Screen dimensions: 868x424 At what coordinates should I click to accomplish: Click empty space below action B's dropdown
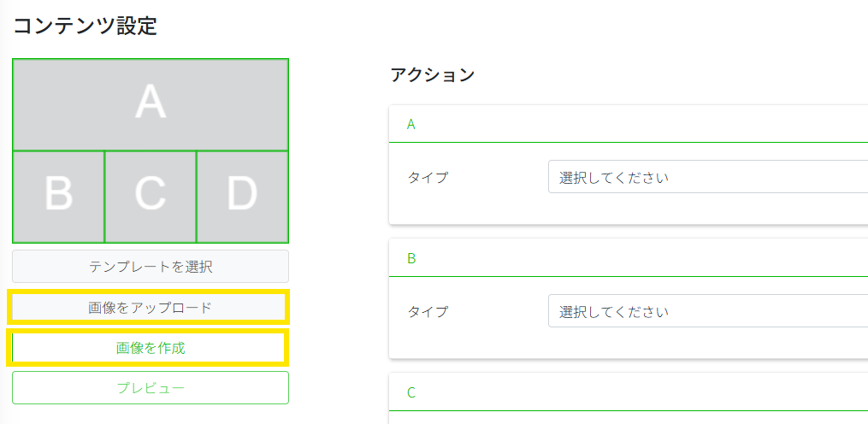[628, 343]
